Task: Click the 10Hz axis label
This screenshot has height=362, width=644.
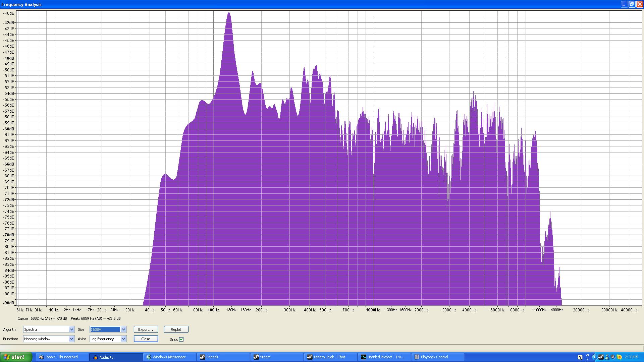Action: tap(54, 310)
